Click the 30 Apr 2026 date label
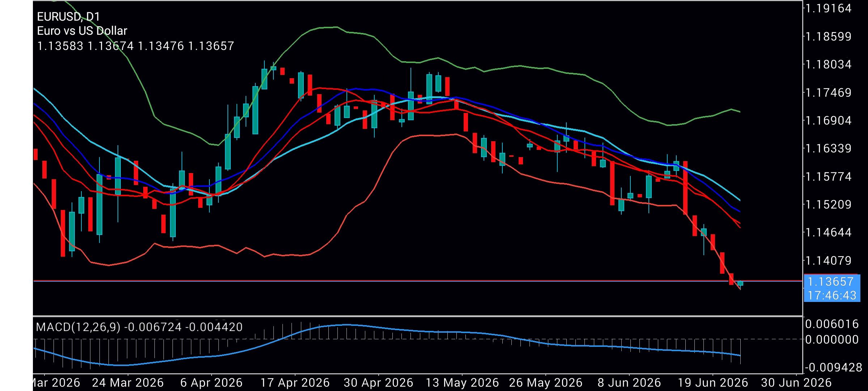 (x=378, y=383)
